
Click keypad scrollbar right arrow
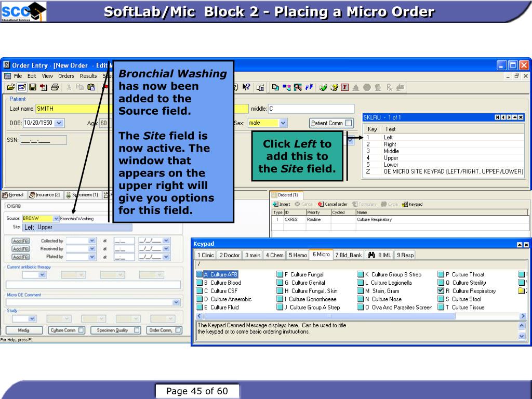click(522, 316)
